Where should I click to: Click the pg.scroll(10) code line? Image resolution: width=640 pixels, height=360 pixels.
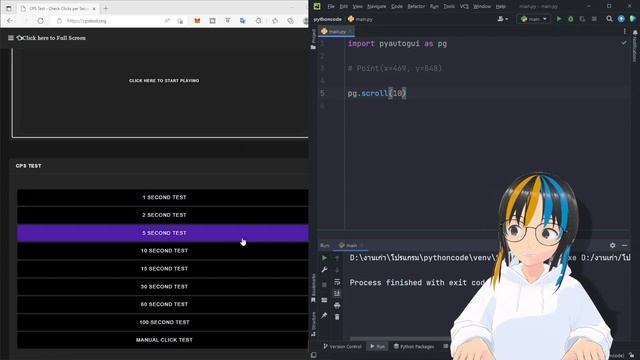377,93
